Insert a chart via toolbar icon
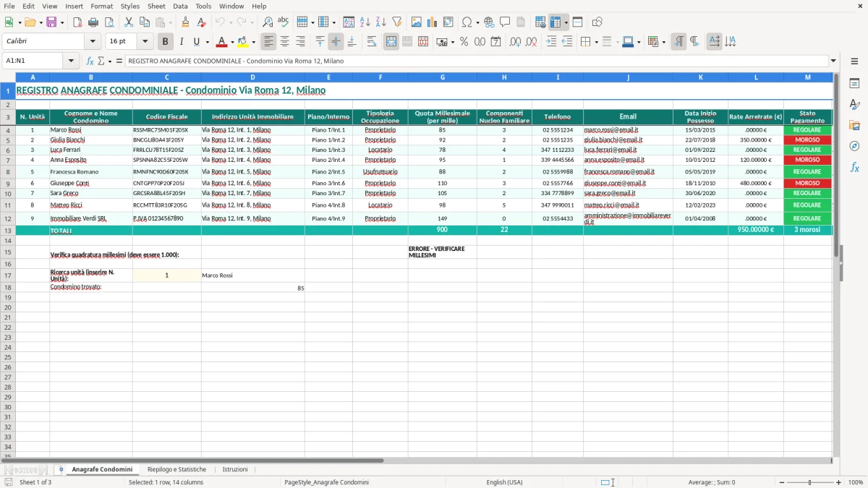This screenshot has width=868, height=488. pos(432,22)
